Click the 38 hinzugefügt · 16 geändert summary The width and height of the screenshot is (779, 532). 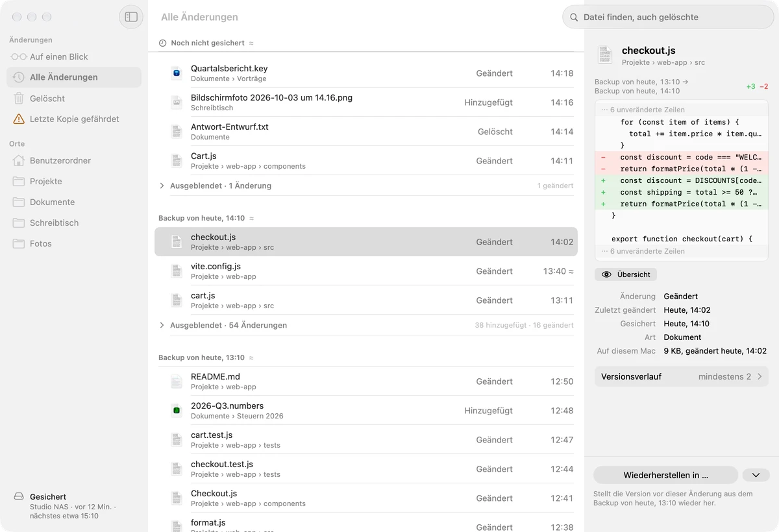[524, 325]
